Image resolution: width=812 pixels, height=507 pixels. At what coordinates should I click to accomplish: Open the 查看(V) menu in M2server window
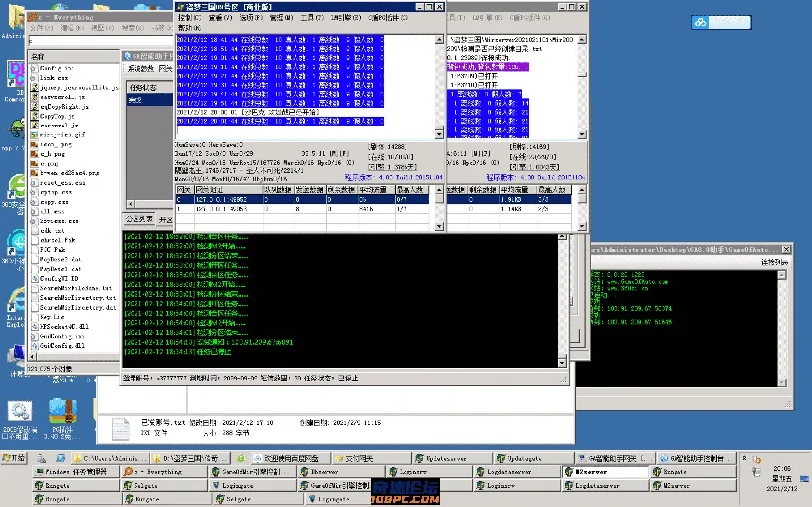coord(220,18)
